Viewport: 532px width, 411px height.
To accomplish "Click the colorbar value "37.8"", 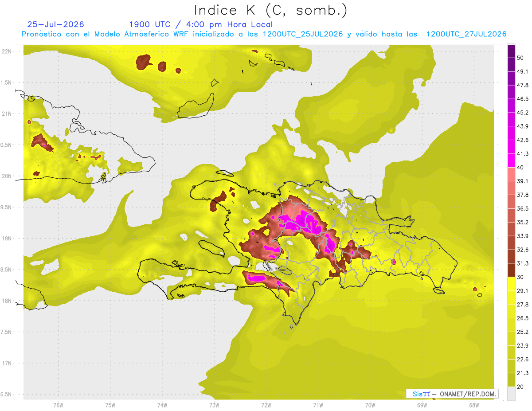I will tap(523, 195).
